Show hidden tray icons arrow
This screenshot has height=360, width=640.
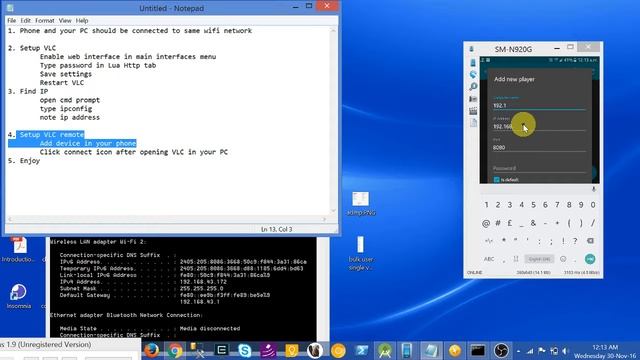point(518,351)
